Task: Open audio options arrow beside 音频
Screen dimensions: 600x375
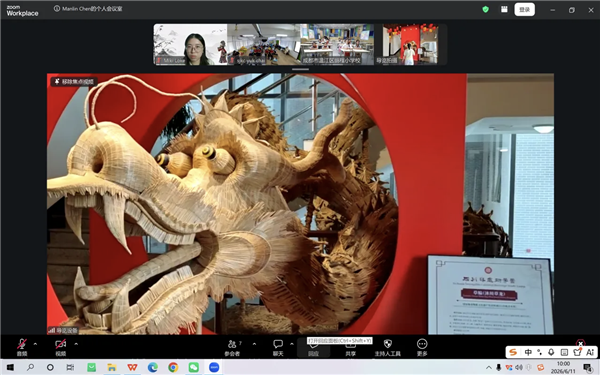Action: [35, 344]
